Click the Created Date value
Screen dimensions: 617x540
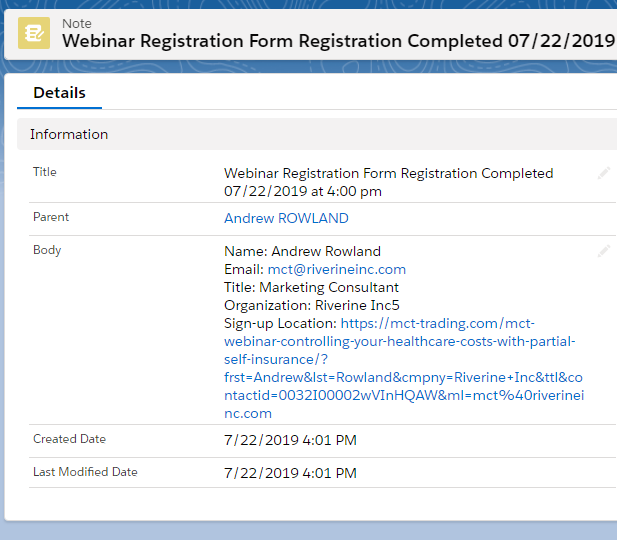point(290,440)
